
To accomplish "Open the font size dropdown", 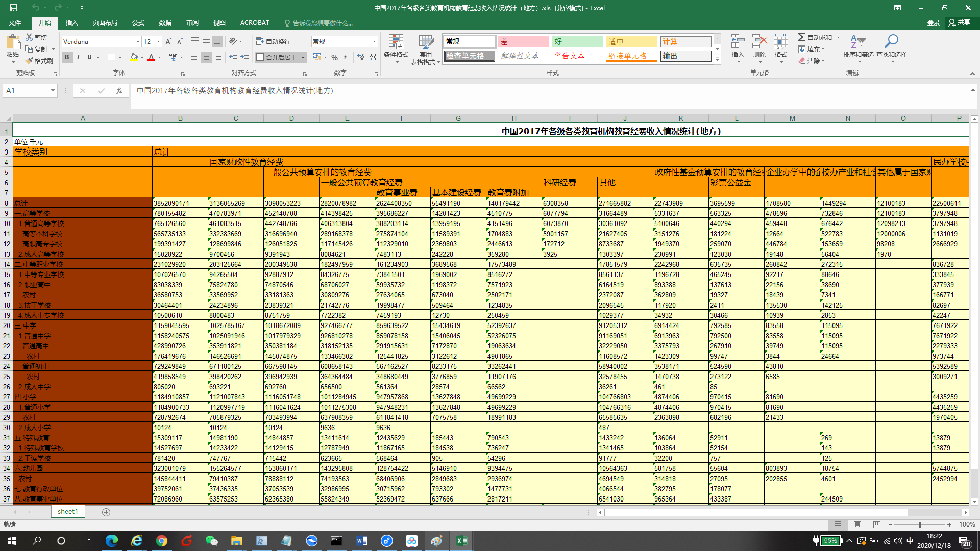I will point(159,42).
